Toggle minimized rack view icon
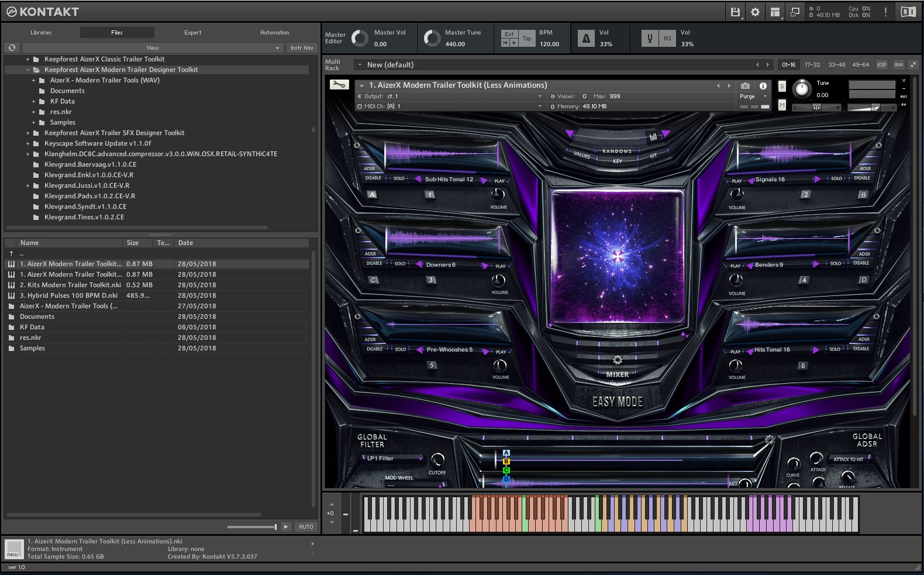The image size is (924, 575). click(x=795, y=12)
